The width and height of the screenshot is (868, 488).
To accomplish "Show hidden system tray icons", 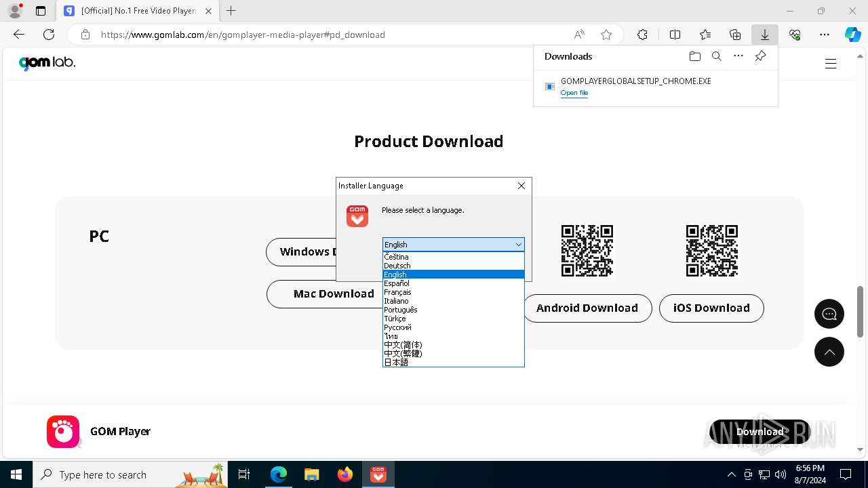I will pos(731,474).
